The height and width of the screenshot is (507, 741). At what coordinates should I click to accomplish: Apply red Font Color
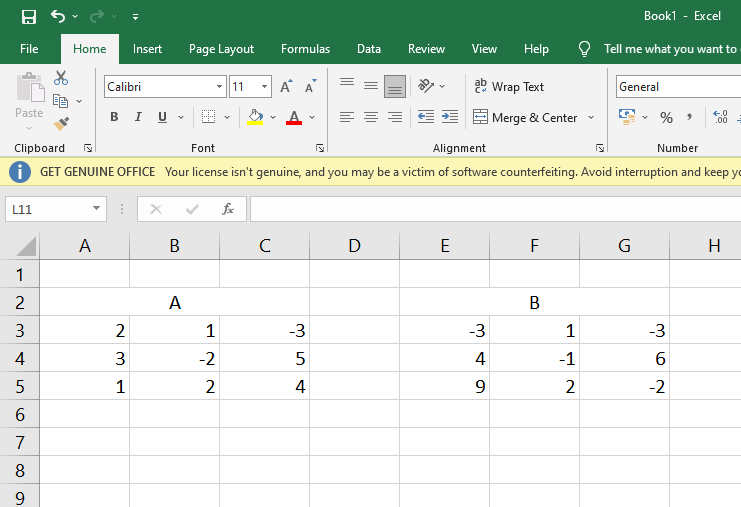pyautogui.click(x=294, y=117)
